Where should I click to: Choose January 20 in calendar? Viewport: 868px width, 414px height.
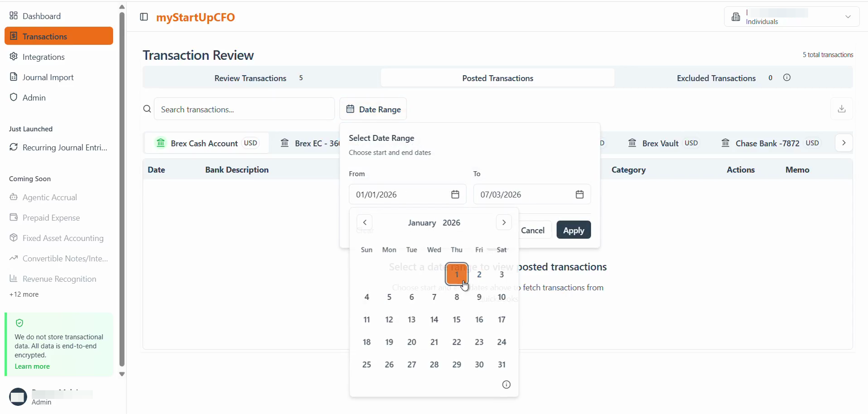(x=412, y=342)
